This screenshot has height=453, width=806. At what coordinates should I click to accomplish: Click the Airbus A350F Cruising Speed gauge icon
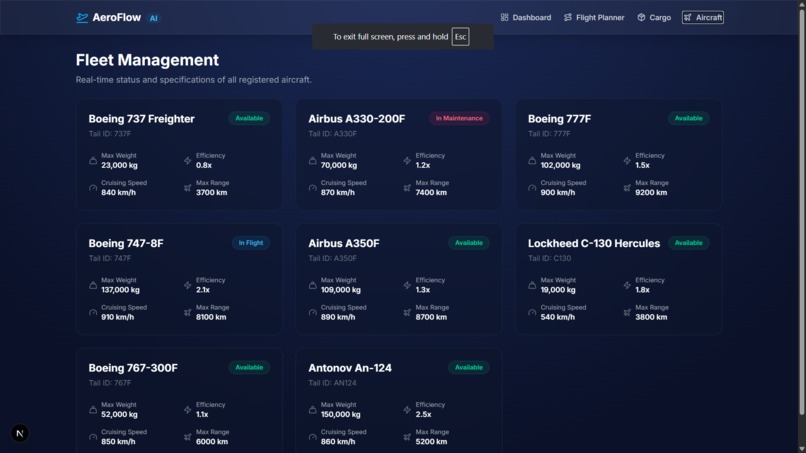[313, 312]
